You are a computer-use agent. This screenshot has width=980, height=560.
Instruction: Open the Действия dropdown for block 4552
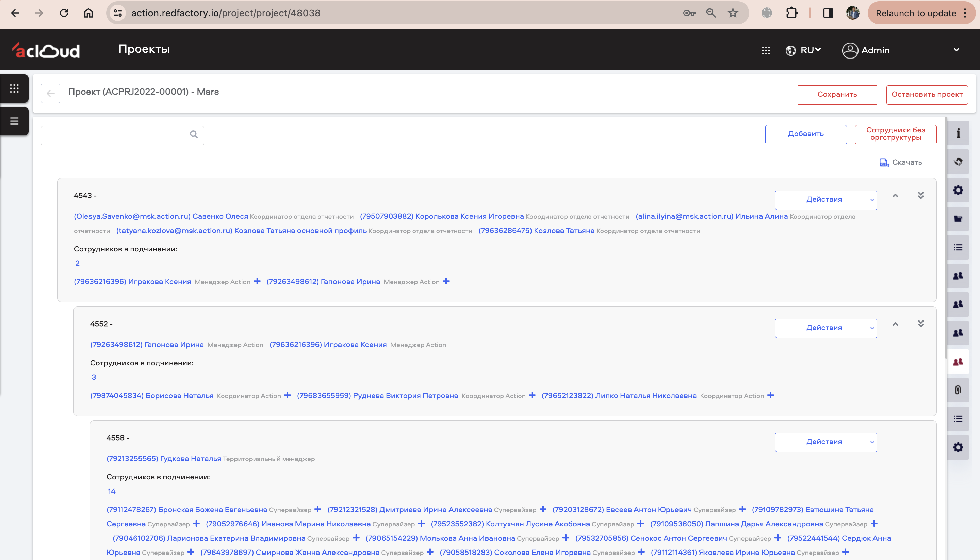point(826,328)
